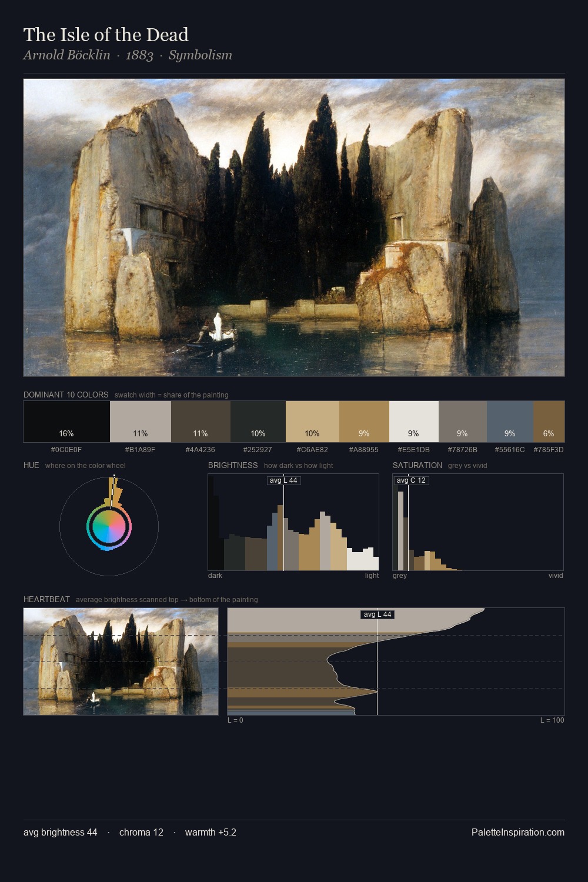Click the 'L = 0' axis label
The width and height of the screenshot is (588, 882).
click(x=235, y=720)
